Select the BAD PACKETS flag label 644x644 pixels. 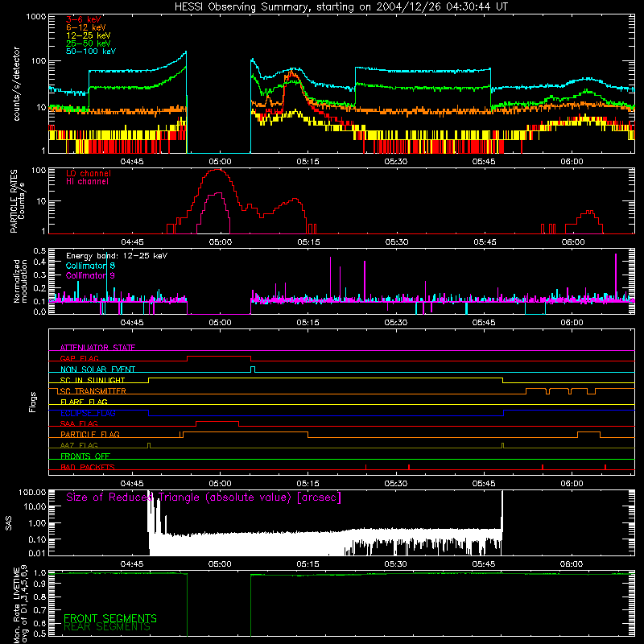(88, 467)
